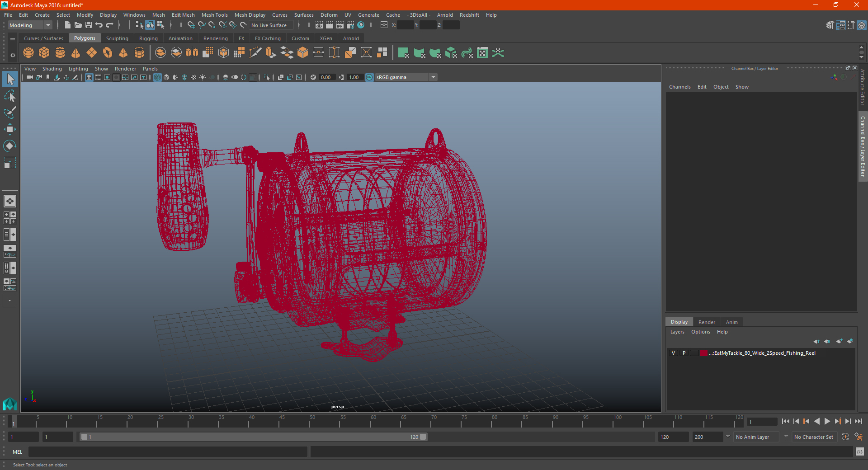
Task: Toggle color management ON button
Action: [x=369, y=77]
